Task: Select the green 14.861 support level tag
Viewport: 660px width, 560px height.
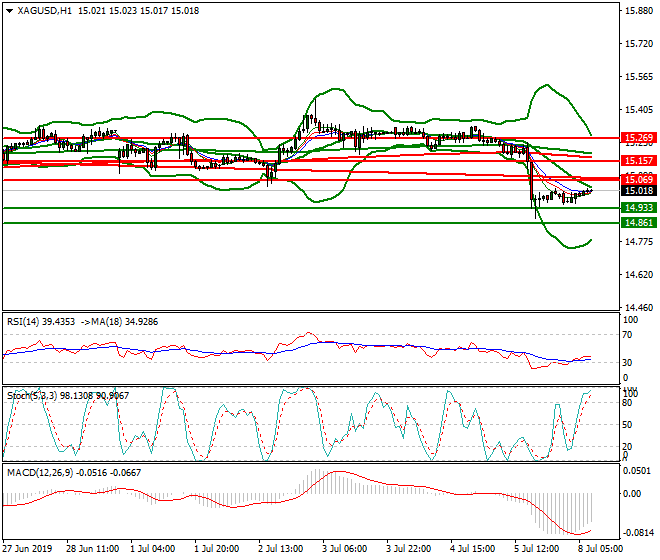Action: click(637, 223)
